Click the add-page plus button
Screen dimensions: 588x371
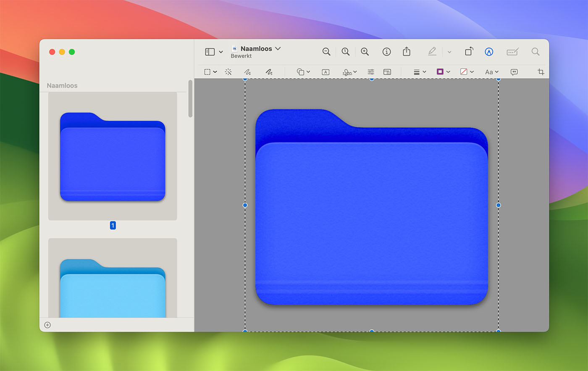pyautogui.click(x=47, y=324)
